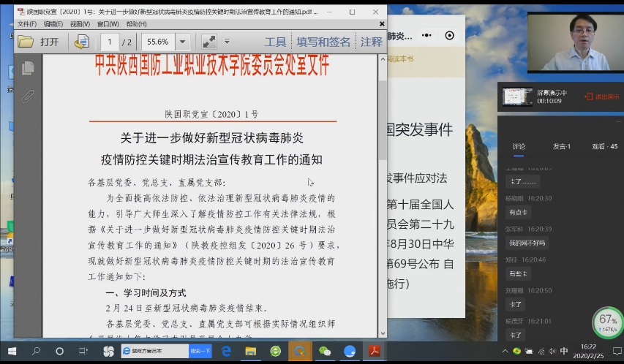Click the open file folder icon
The width and height of the screenshot is (624, 364).
point(26,42)
